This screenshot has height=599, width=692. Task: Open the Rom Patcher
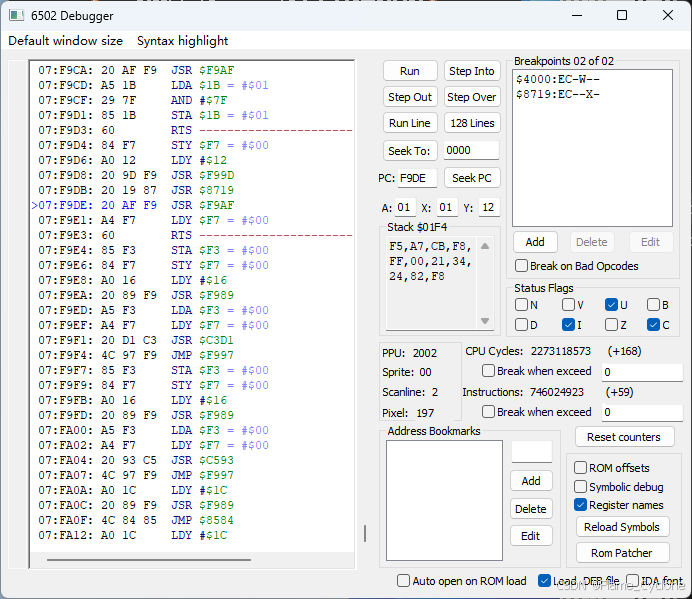pyautogui.click(x=622, y=553)
